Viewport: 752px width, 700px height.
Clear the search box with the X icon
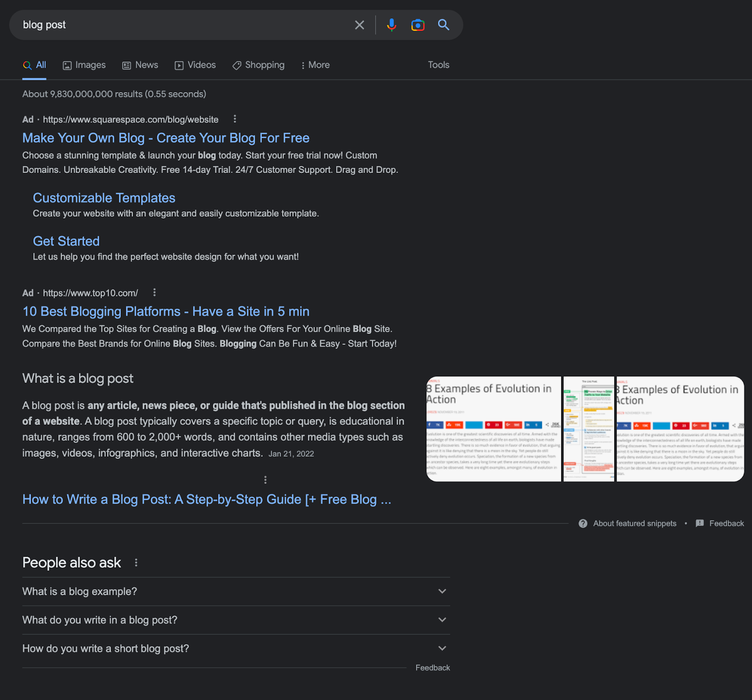click(359, 25)
